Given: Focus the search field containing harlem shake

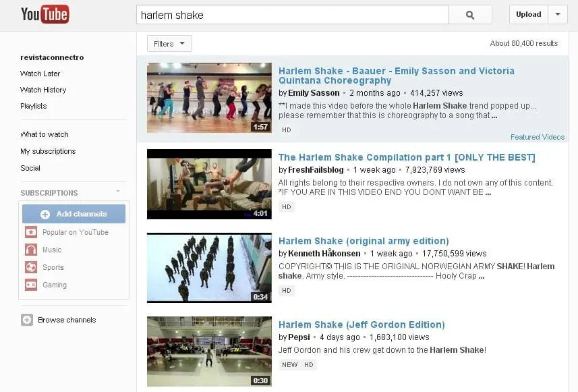Looking at the screenshot, I should (x=292, y=15).
